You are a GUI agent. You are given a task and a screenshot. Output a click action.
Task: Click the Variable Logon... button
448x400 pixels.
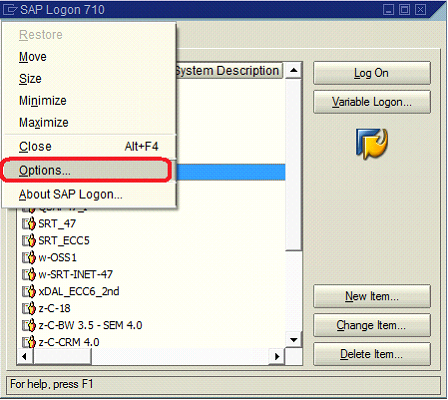(372, 102)
